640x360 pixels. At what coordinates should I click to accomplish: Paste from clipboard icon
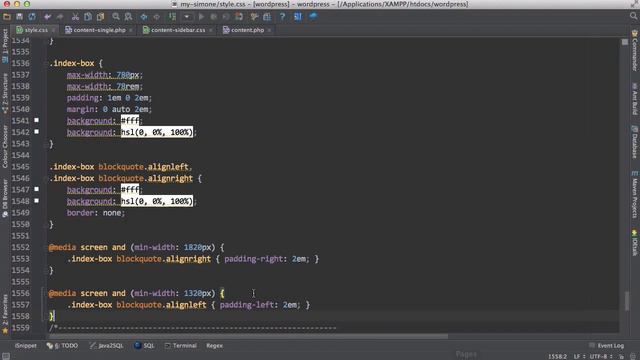click(100, 17)
